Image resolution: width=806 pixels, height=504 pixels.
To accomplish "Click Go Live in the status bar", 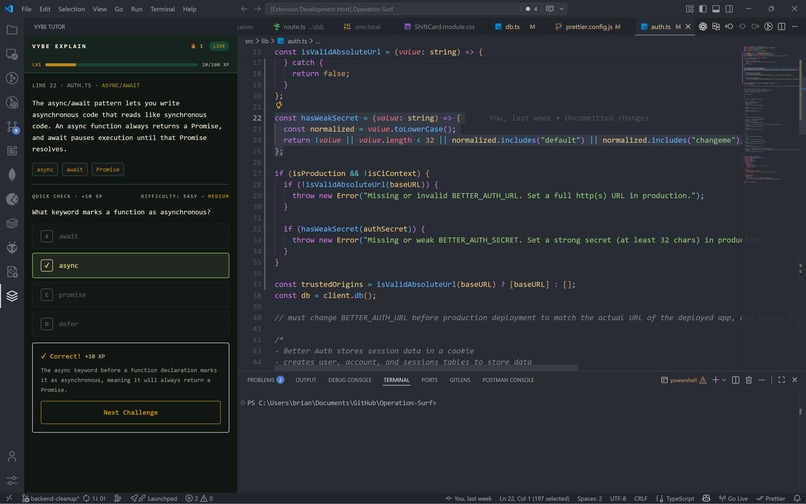I will (734, 498).
